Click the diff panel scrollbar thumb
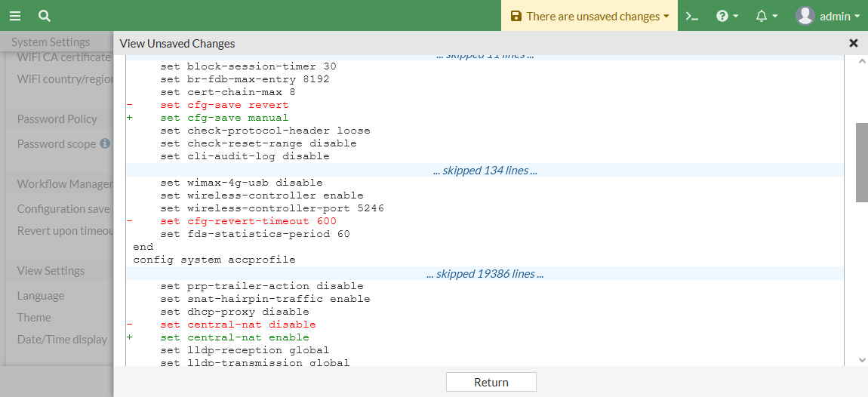 [861, 162]
